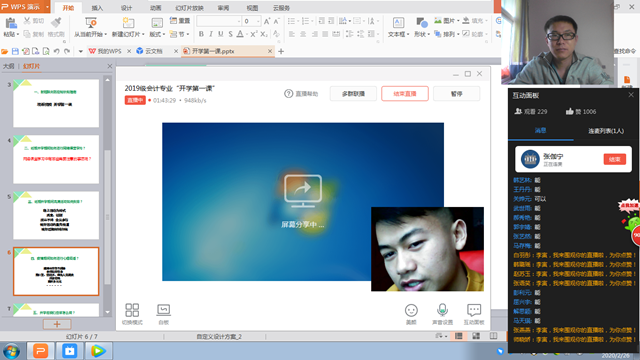Open sound settings microphone icon

click(442, 310)
